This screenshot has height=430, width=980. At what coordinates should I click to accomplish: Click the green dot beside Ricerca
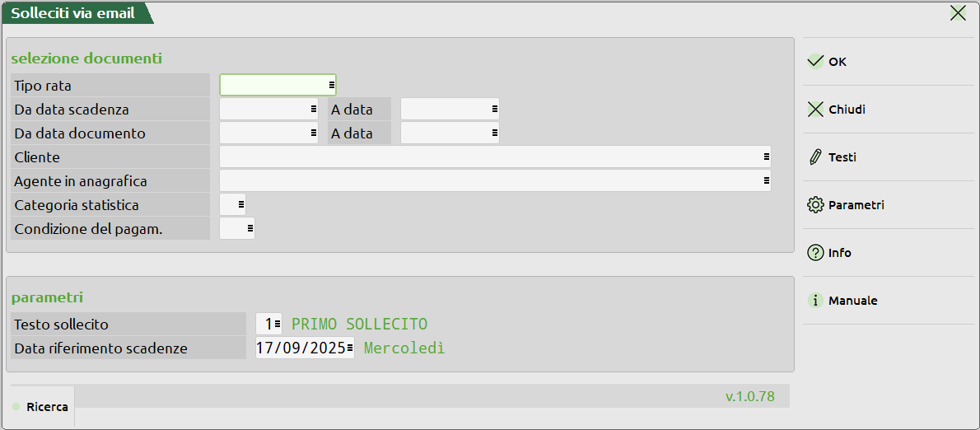pyautogui.click(x=16, y=407)
